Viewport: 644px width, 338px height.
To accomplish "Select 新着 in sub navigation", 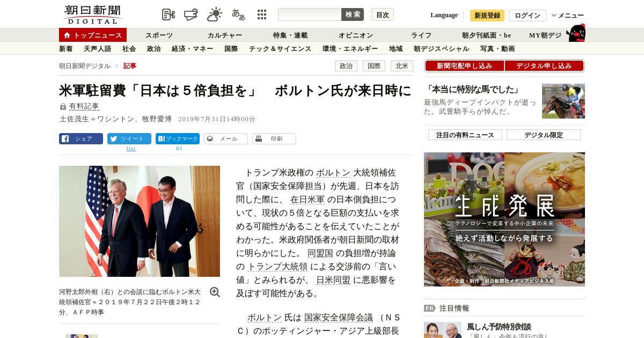I will (66, 49).
